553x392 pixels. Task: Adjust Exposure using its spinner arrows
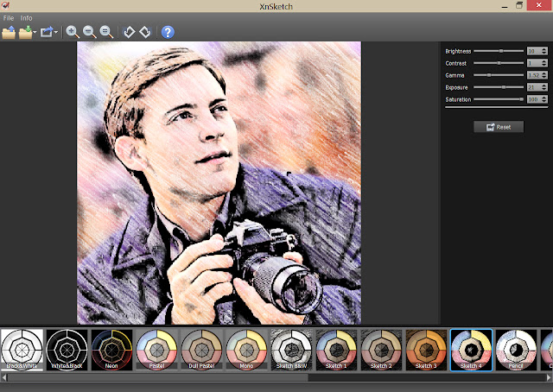point(544,87)
